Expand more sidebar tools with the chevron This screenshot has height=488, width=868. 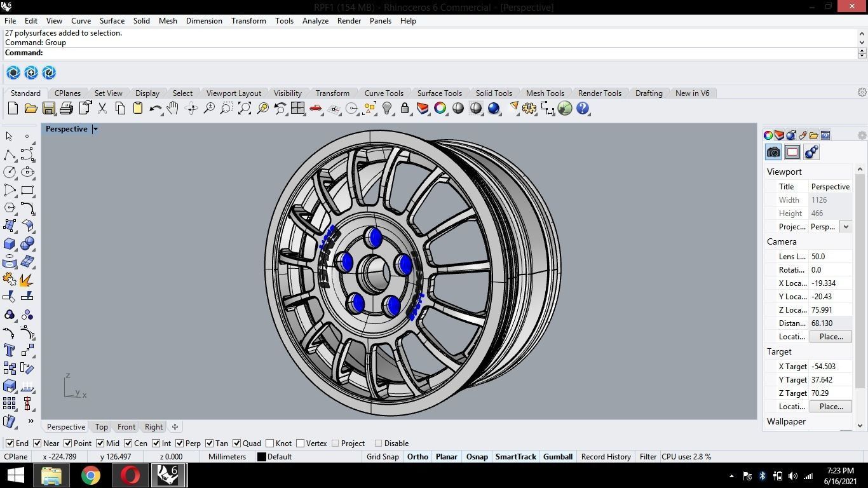point(30,421)
